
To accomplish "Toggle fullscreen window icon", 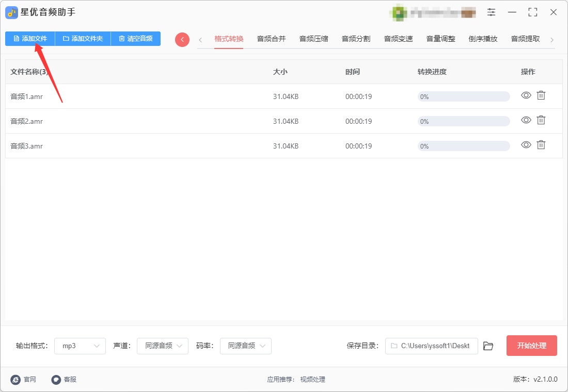I will (x=532, y=12).
